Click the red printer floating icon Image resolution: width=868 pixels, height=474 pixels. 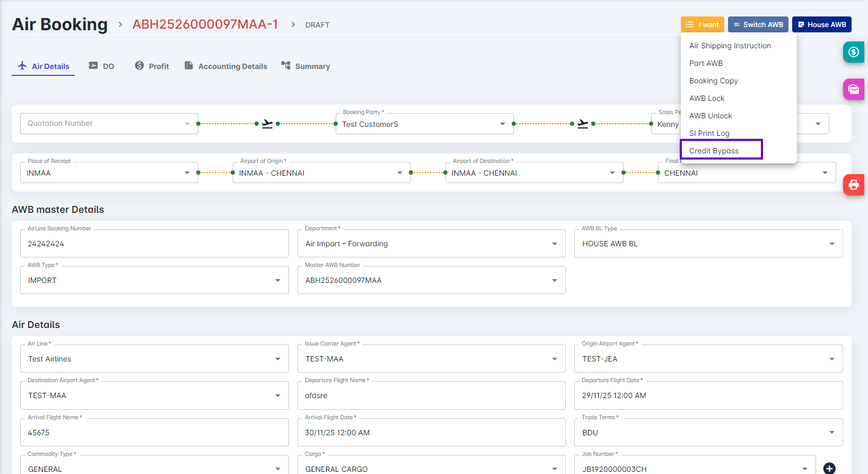click(x=853, y=185)
